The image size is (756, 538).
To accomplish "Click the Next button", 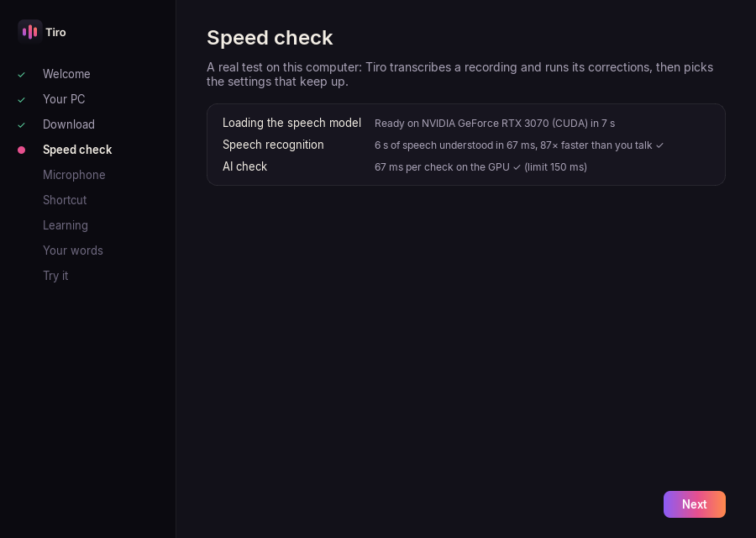I will pos(695,504).
